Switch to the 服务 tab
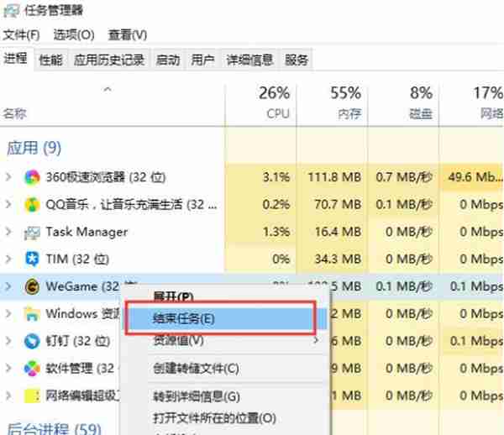Screen dimensions: 504x435 point(297,60)
